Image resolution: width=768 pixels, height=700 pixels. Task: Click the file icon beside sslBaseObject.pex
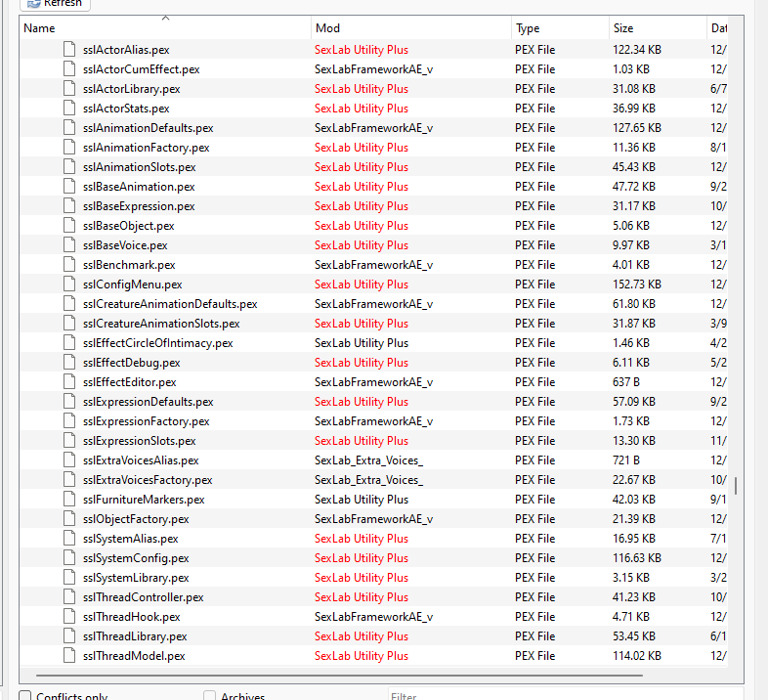click(x=69, y=226)
